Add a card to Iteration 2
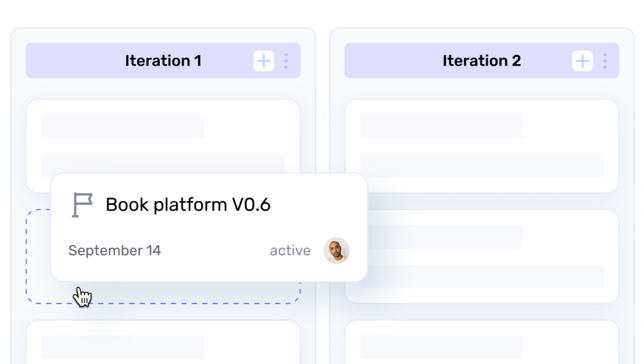Screen dimensions: 641x364 click(x=583, y=61)
